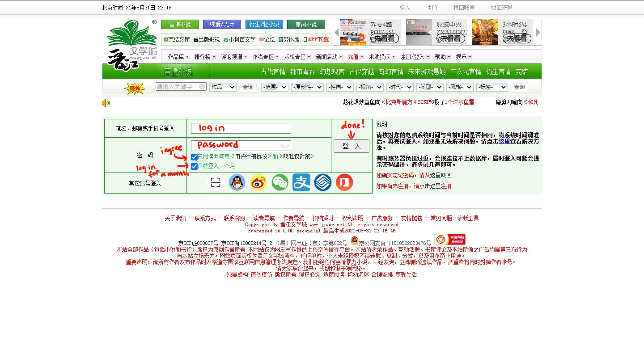Screen dimensions: 644x337
Task: Choose the Weibo login icon
Action: point(258,182)
